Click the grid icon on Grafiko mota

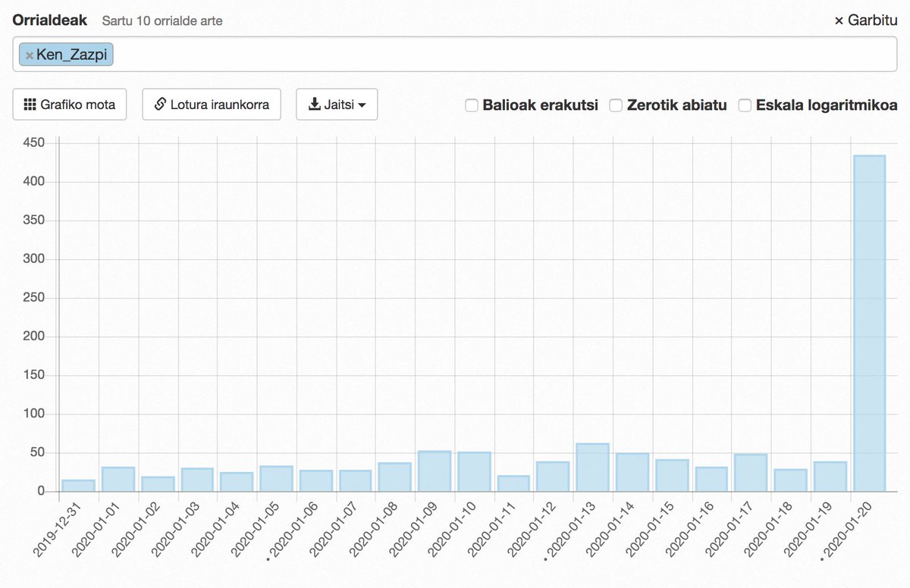pyautogui.click(x=30, y=105)
